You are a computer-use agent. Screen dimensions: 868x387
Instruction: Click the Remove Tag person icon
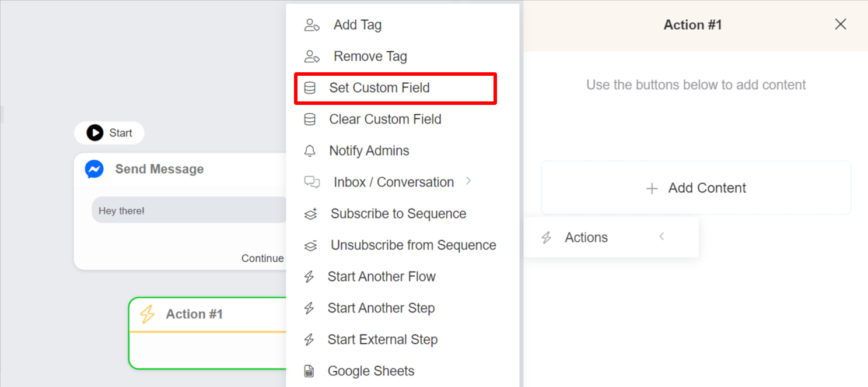312,57
